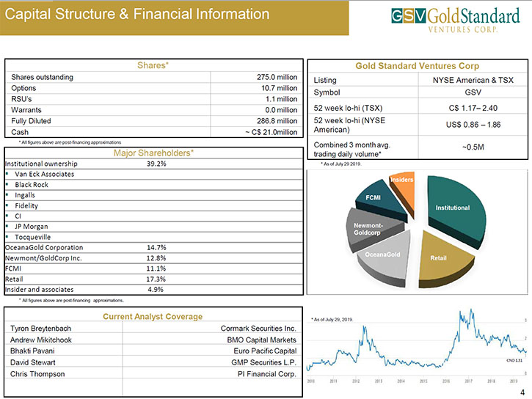Image resolution: width=532 pixels, height=399 pixels.
Task: Select analyst Bhakti Pavani
Action: (x=32, y=351)
